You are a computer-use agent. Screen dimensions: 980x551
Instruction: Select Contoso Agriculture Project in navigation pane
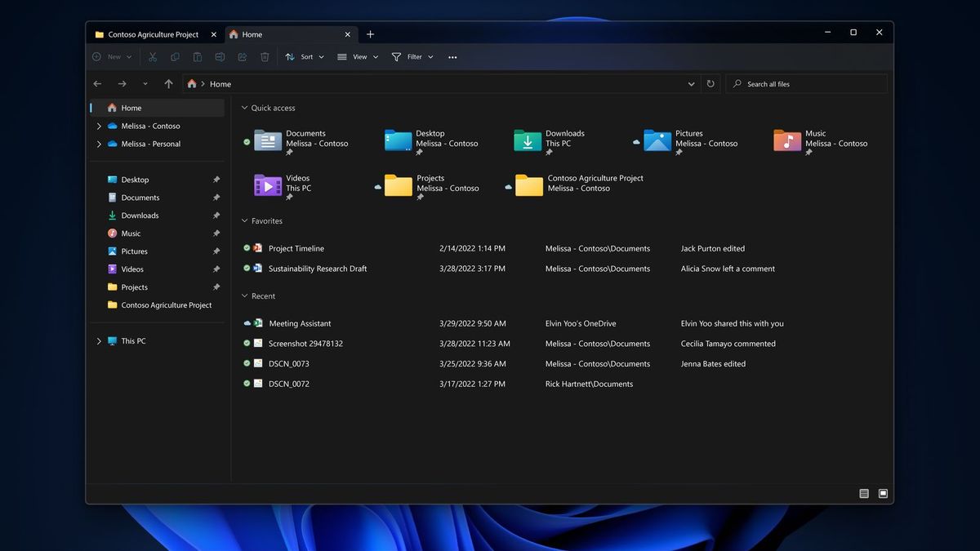pos(157,305)
